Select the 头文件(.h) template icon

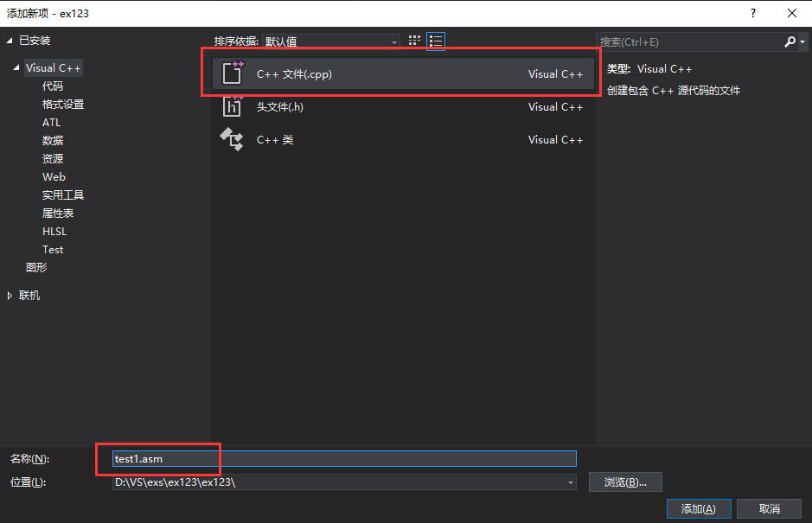click(232, 106)
